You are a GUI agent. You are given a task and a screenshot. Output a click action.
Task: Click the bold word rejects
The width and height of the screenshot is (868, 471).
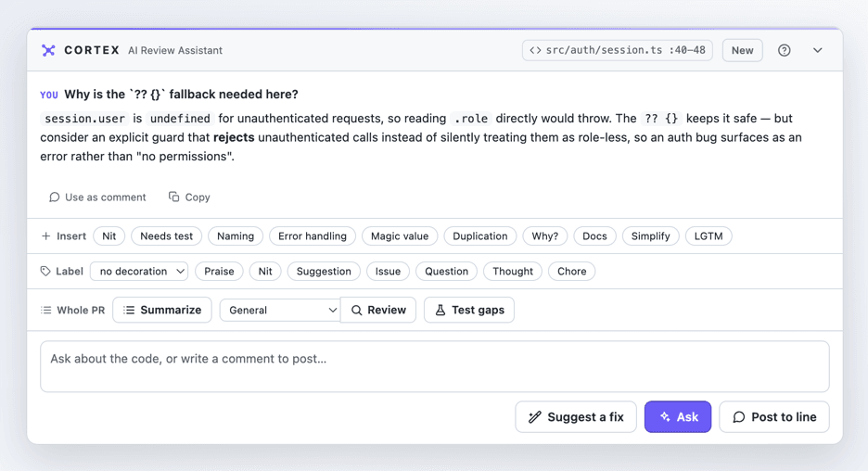[x=234, y=137]
